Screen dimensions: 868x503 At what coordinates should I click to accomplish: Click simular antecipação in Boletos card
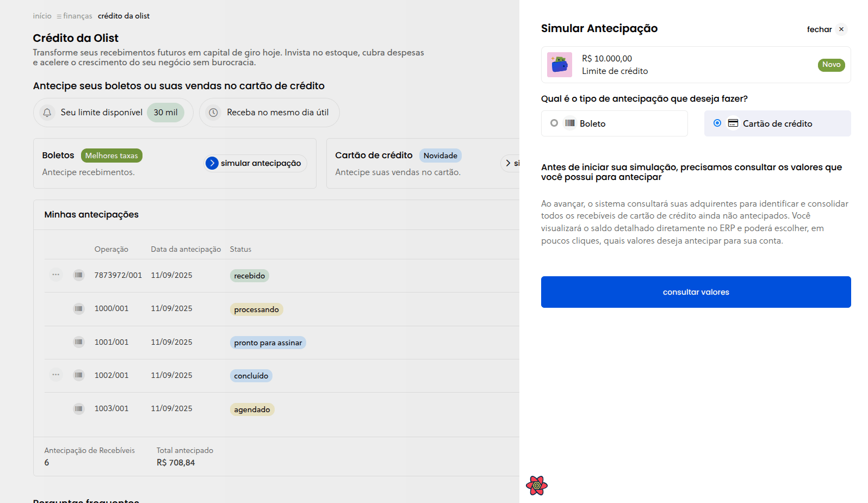256,163
